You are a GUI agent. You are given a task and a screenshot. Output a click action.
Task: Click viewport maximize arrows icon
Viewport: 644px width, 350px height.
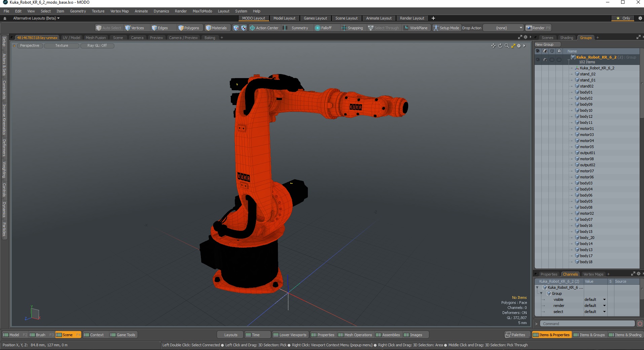[513, 46]
